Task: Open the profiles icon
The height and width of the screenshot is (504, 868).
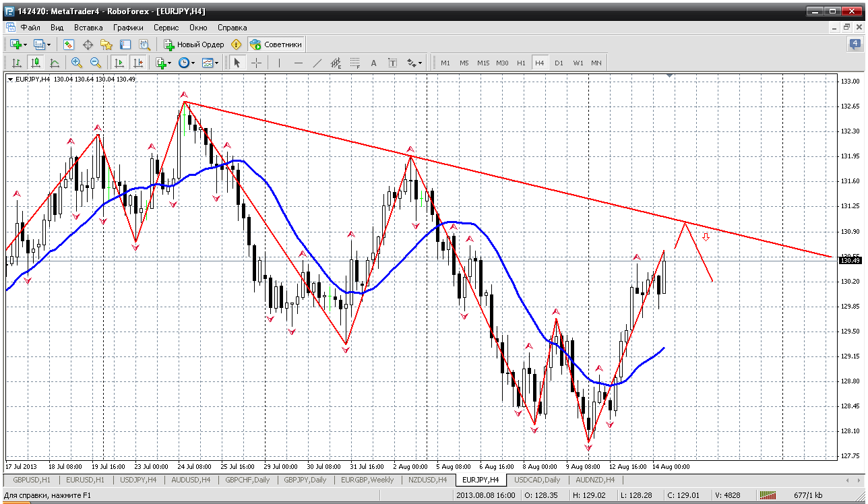Action: click(x=39, y=44)
